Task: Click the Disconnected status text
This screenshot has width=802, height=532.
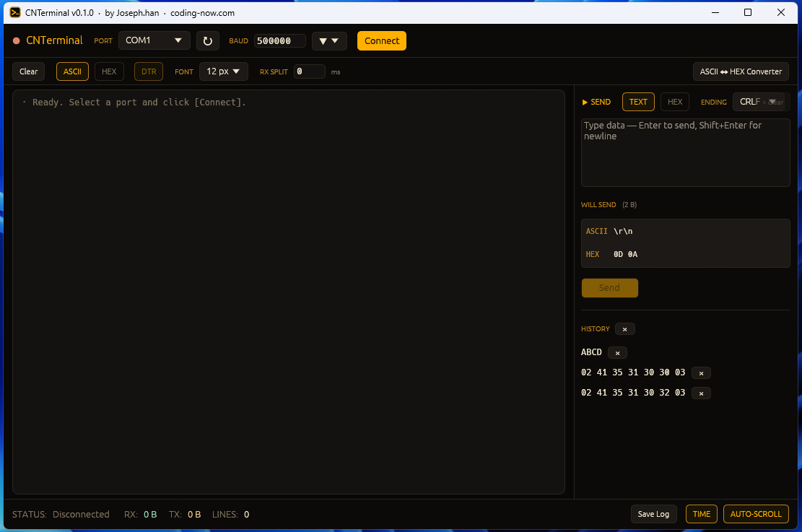Action: (81, 515)
